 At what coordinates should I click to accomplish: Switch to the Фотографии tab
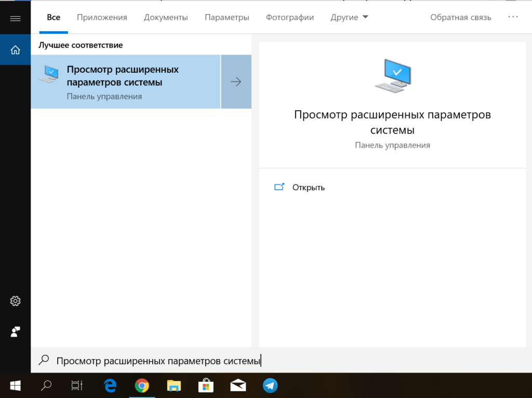tap(290, 17)
